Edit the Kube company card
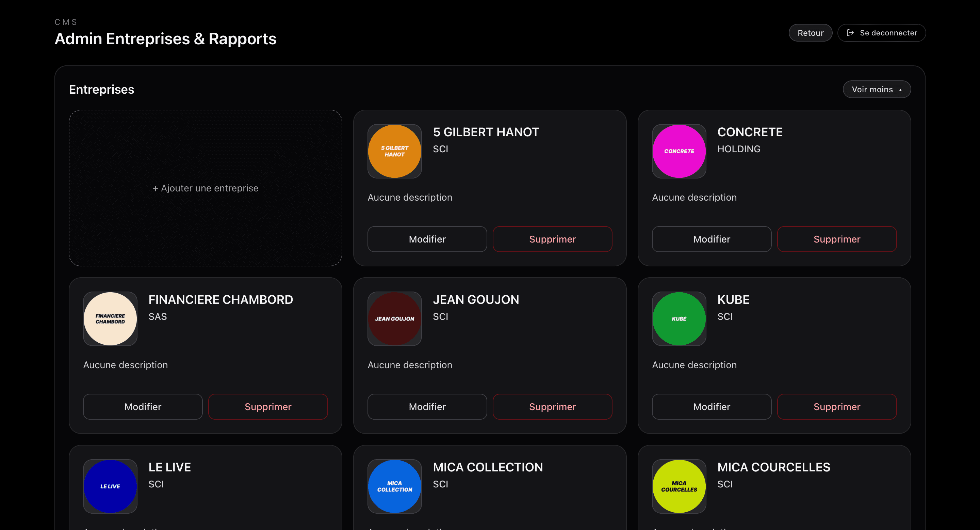 (x=712, y=407)
